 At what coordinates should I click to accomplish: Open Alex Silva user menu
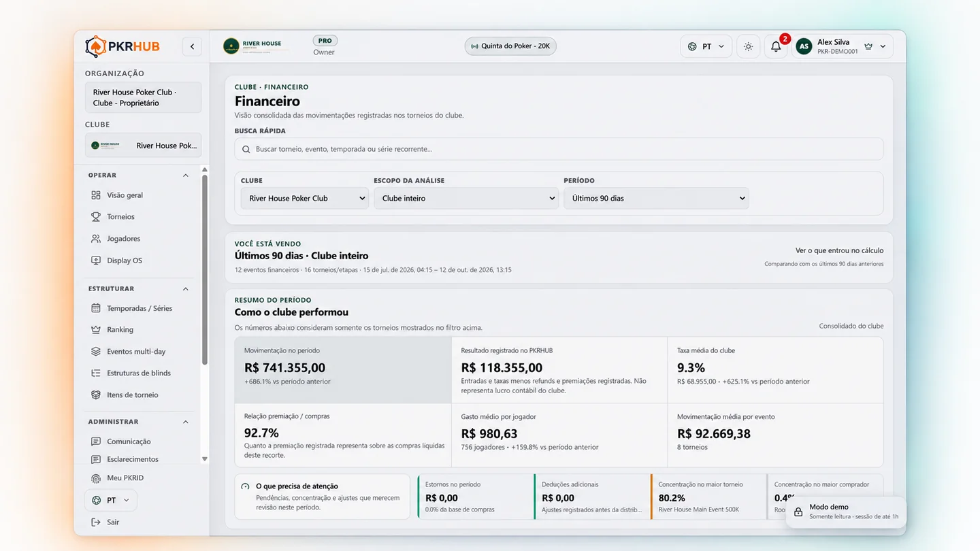[843, 46]
